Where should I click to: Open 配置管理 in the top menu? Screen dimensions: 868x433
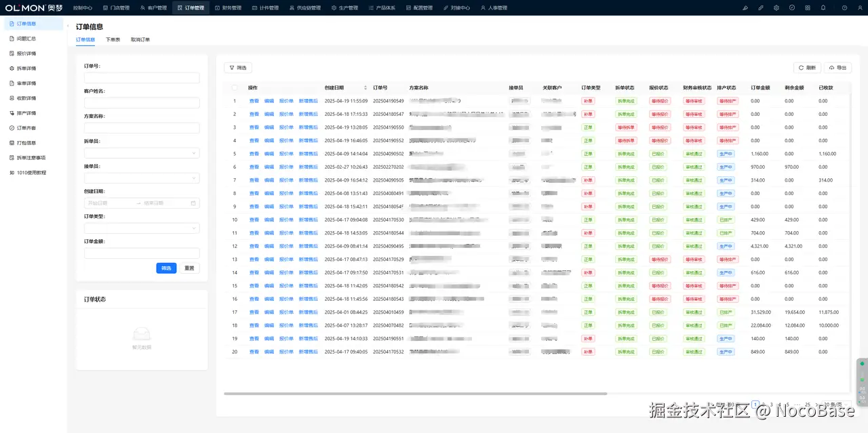pyautogui.click(x=419, y=7)
